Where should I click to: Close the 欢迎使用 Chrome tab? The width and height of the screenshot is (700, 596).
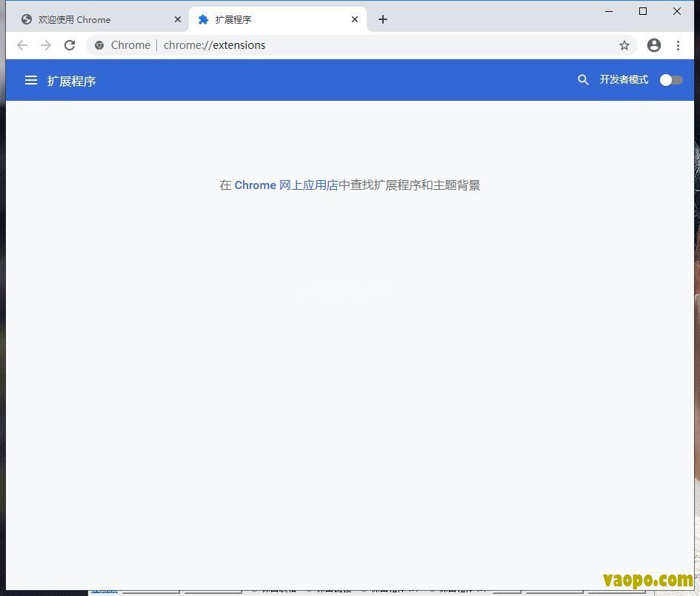pyautogui.click(x=178, y=19)
